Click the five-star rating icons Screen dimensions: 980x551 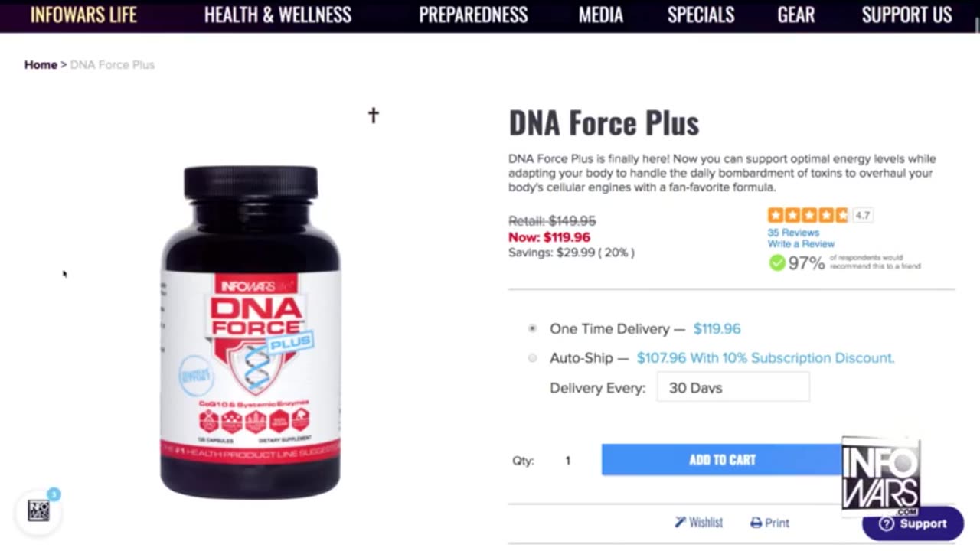click(808, 215)
